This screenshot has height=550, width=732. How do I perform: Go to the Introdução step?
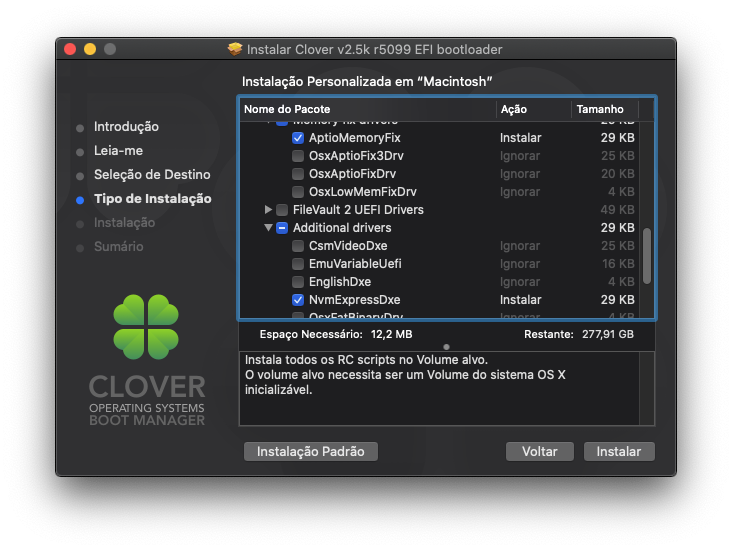coord(126,127)
